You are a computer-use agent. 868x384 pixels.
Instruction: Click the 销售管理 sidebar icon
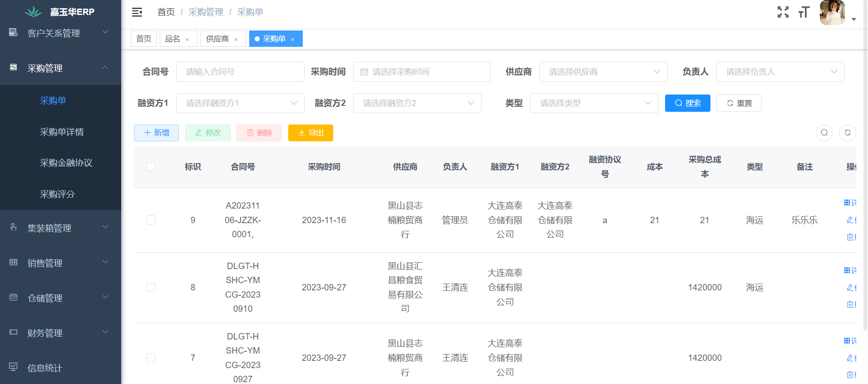(13, 262)
